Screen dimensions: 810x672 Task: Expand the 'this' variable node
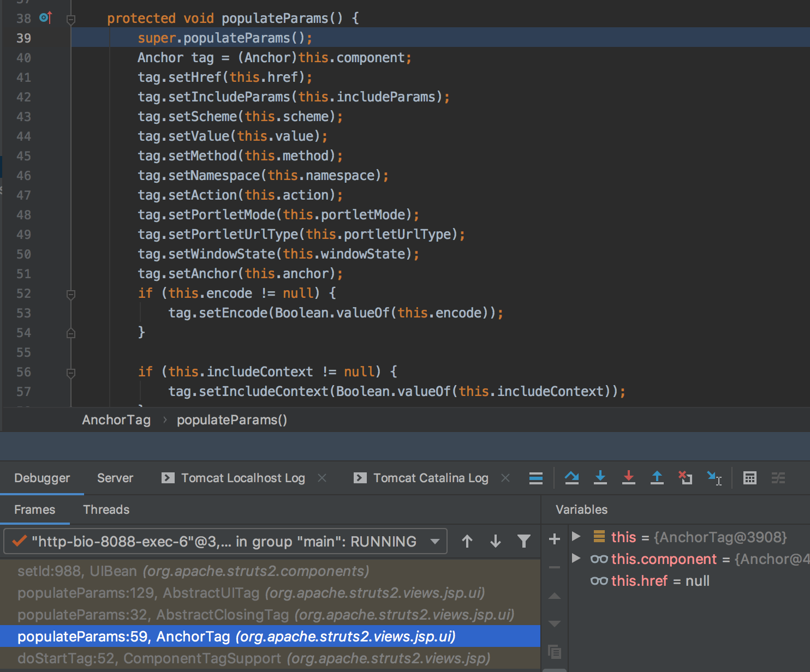(x=576, y=536)
